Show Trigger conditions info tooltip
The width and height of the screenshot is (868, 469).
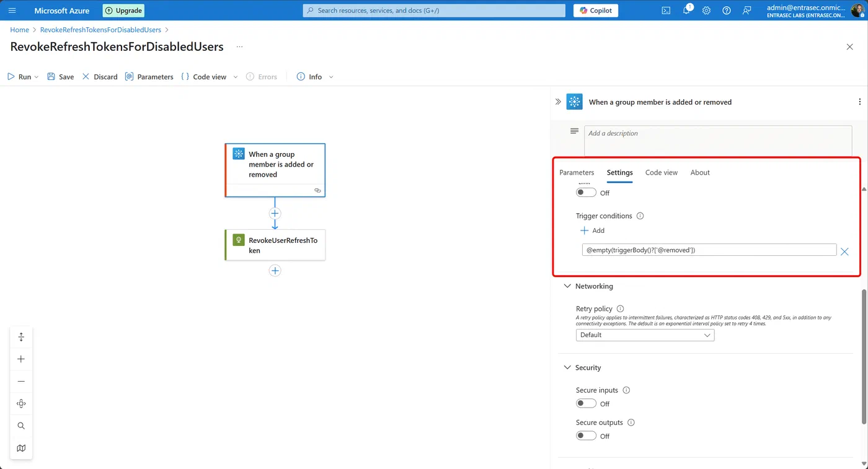(640, 216)
